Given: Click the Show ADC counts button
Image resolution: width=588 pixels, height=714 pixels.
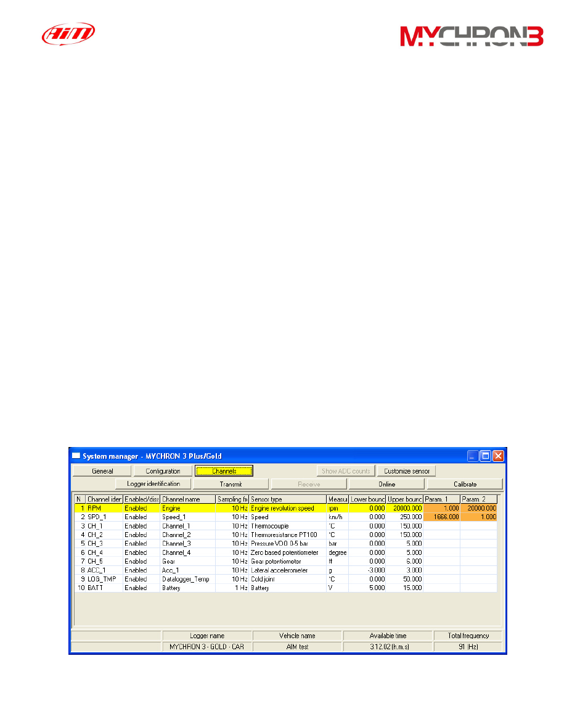Looking at the screenshot, I should pyautogui.click(x=346, y=471).
